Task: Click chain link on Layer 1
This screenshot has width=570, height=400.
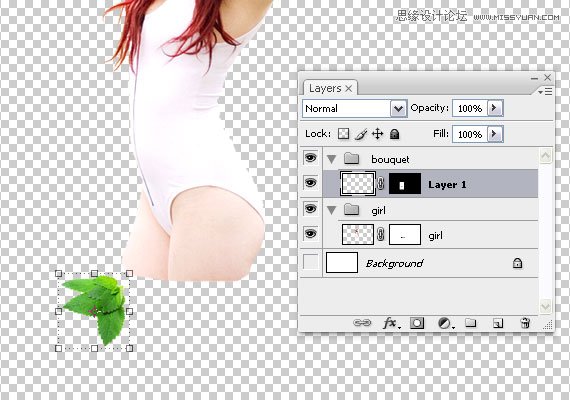Action: point(381,184)
